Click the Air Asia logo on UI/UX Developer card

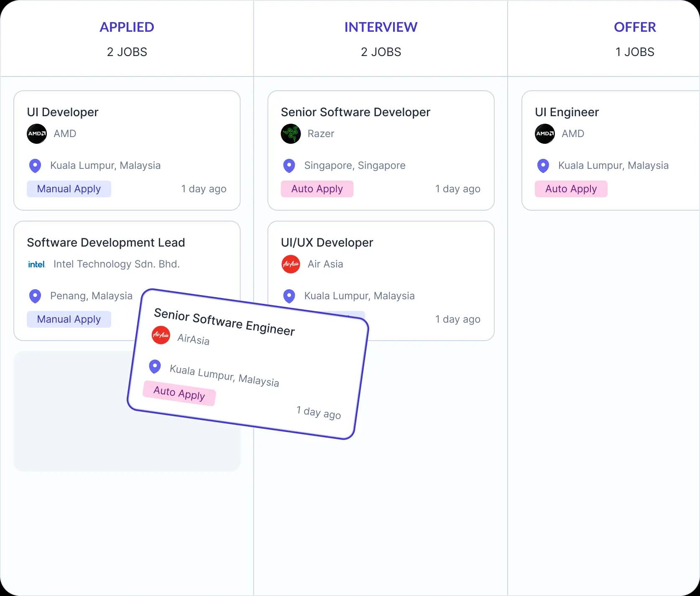291,264
